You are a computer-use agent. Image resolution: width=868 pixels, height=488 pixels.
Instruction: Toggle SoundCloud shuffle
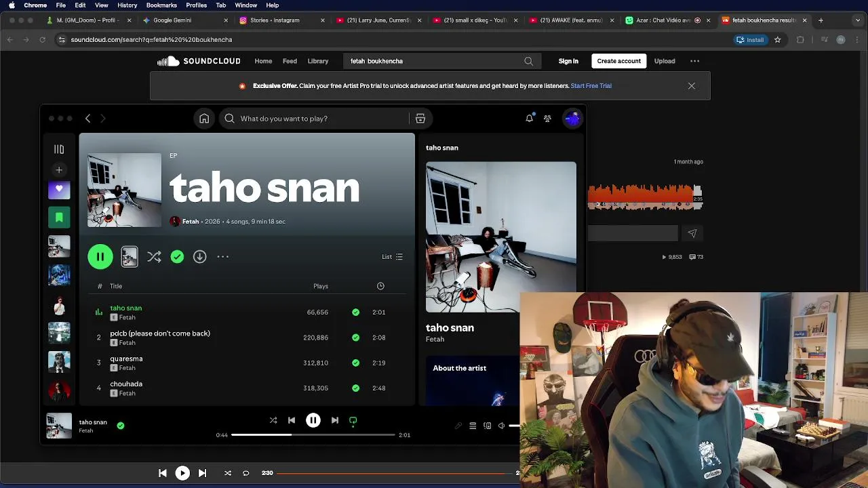(x=228, y=473)
